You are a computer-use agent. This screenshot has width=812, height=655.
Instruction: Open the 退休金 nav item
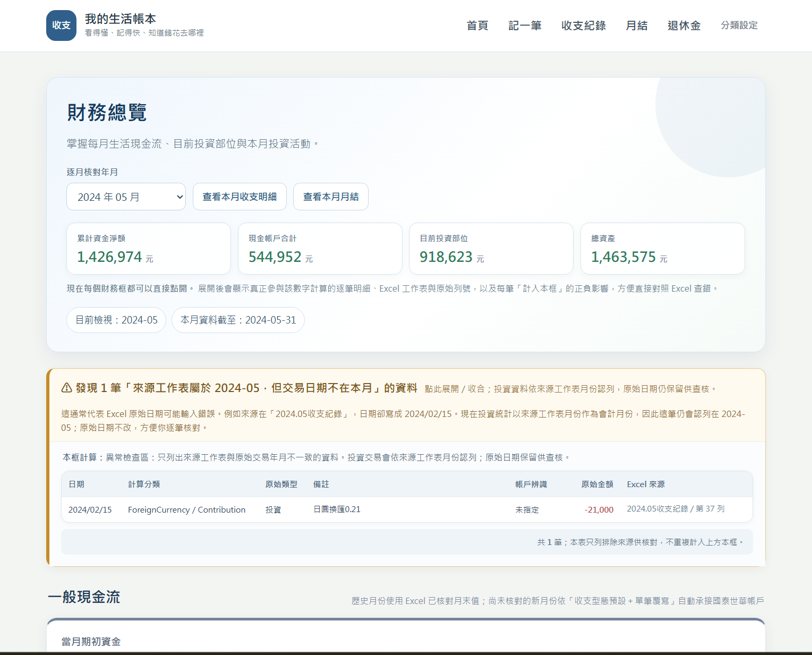[x=684, y=25]
